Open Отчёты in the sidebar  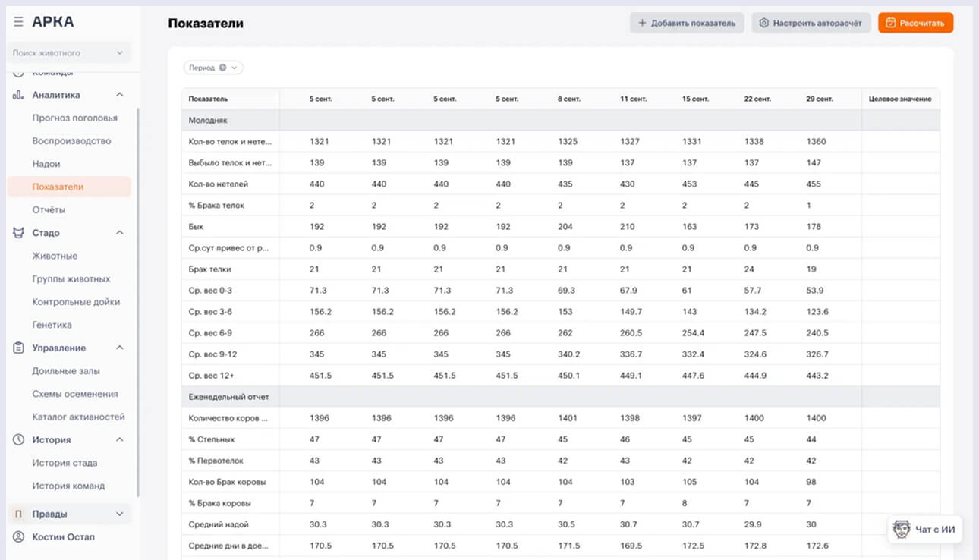49,209
